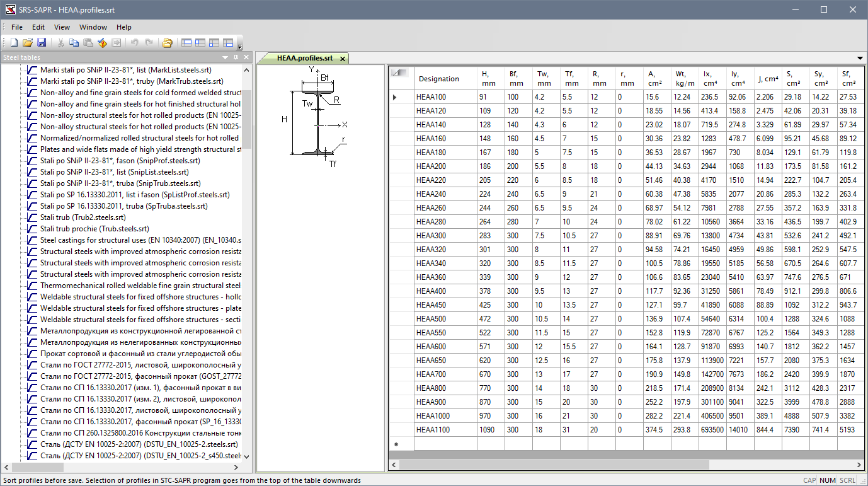Screen dimensions: 868x486
Task: Open the Window menu
Action: click(93, 27)
